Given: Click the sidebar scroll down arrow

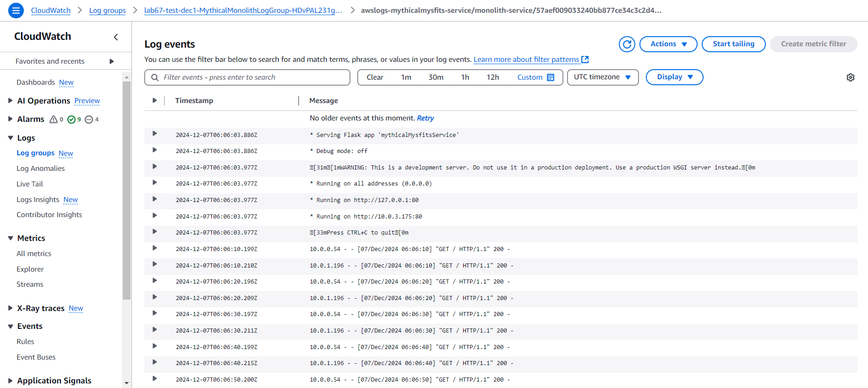Looking at the screenshot, I should pos(127,383).
